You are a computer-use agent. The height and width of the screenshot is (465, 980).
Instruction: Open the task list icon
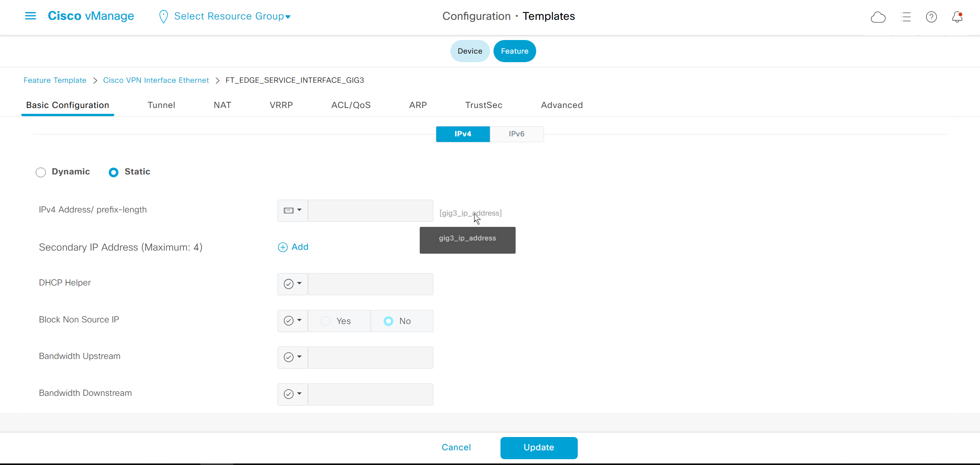[x=905, y=17]
